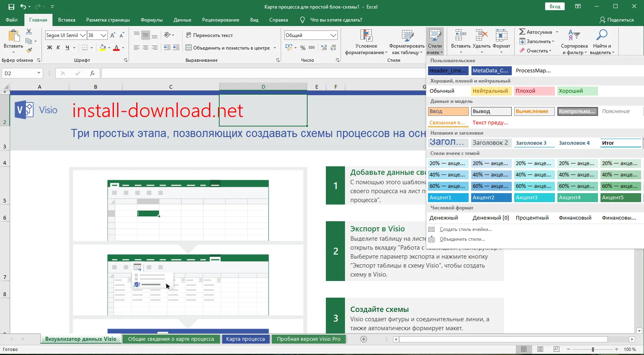The image size is (644, 355).
Task: Click Создать стиль ячейки option
Action: point(465,229)
